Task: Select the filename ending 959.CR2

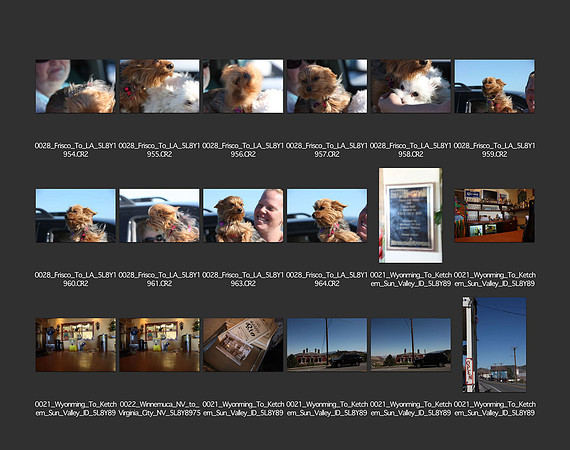Action: point(494,150)
